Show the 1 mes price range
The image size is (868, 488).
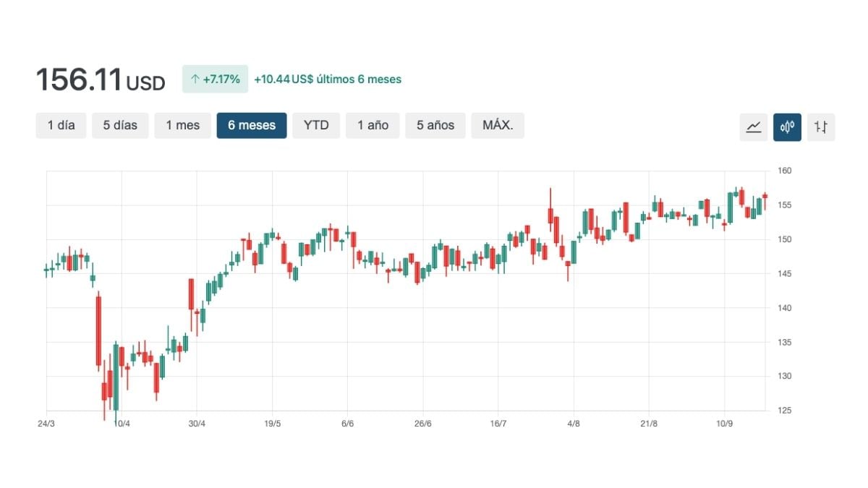coord(182,125)
